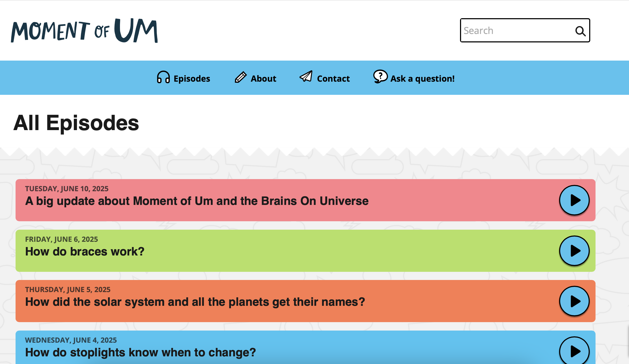The height and width of the screenshot is (364, 629).
Task: Click the paper airplane icon near Contact
Action: tap(306, 77)
